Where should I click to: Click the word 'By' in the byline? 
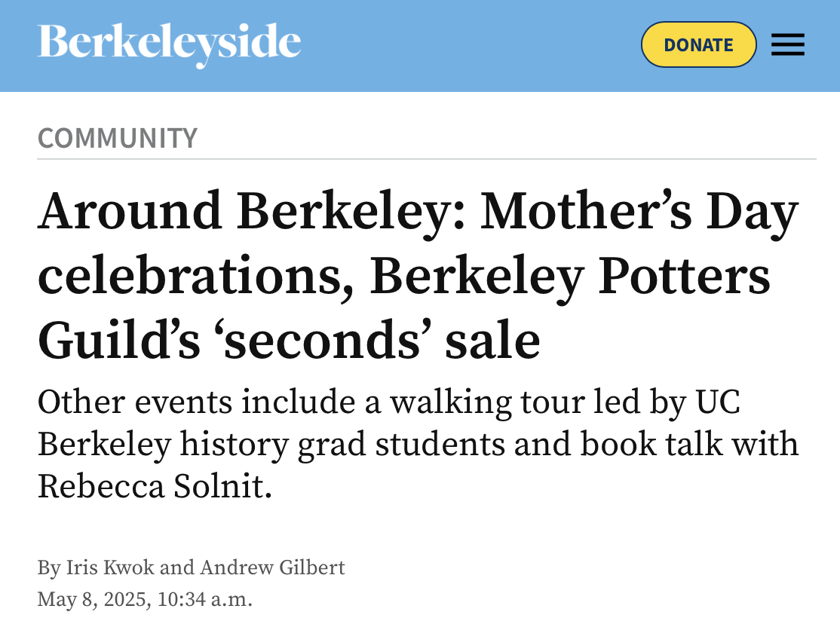(48, 567)
